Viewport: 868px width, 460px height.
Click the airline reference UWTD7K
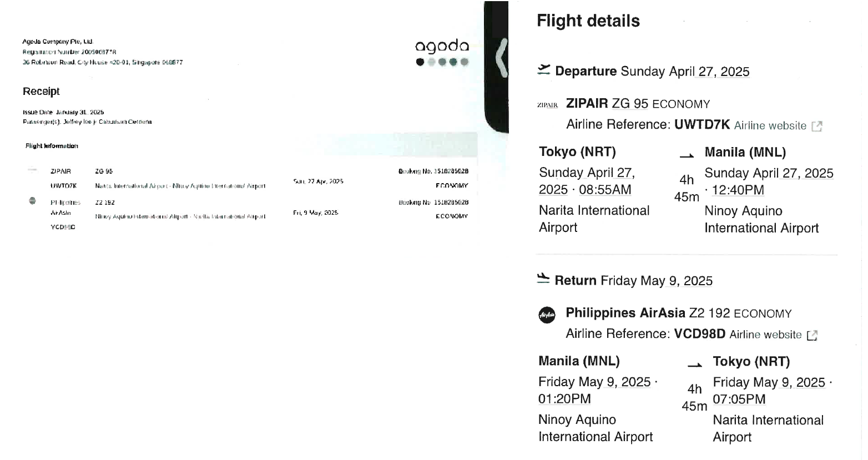coord(702,124)
